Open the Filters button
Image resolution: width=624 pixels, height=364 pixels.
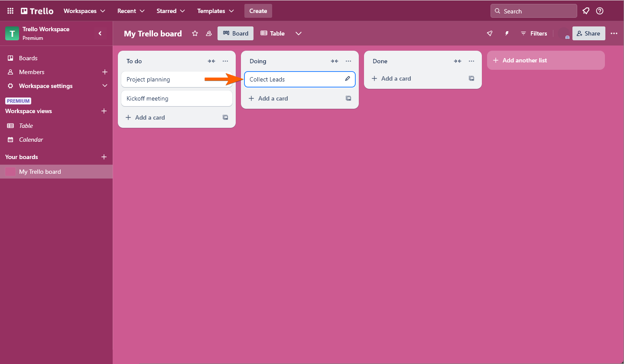pos(534,33)
